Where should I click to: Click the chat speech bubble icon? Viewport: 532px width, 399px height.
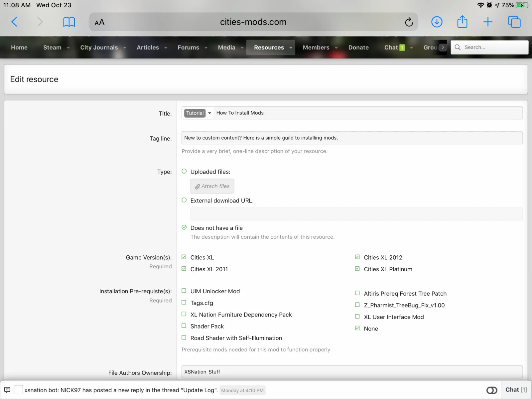7,390
